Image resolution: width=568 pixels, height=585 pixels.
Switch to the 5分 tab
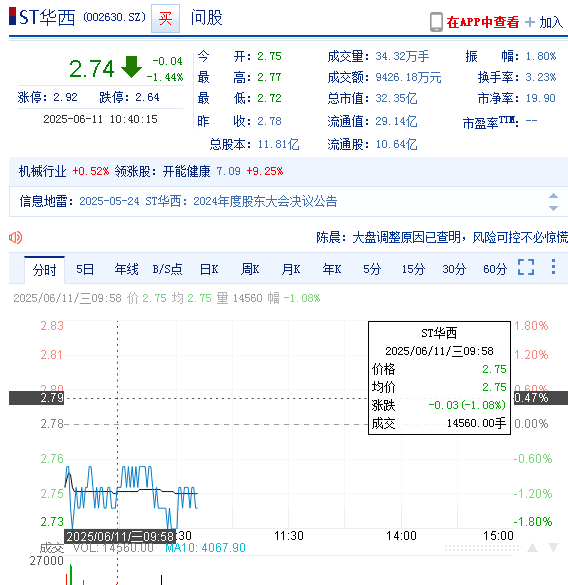(372, 269)
